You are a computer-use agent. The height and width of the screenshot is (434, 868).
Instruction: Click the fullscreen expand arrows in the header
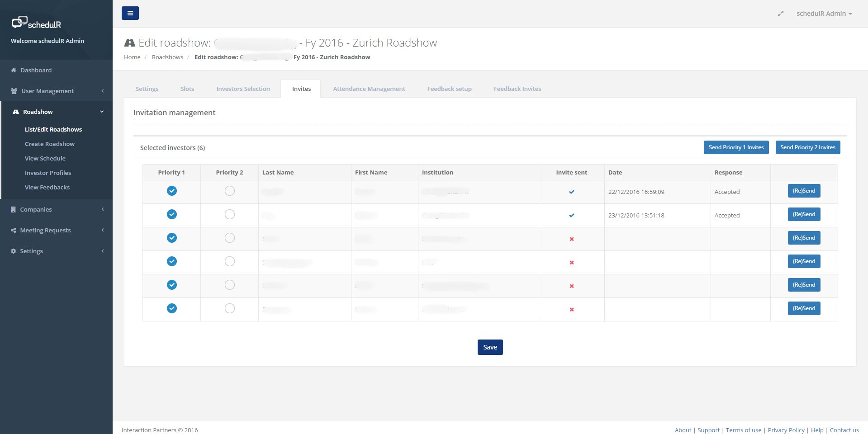point(781,14)
